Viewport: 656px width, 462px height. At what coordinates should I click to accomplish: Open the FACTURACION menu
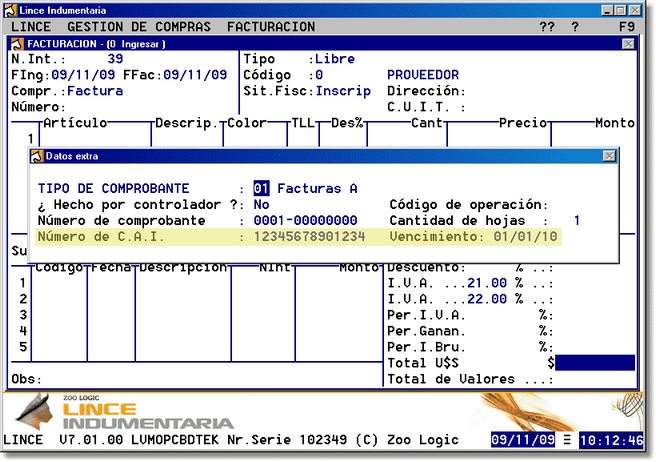[x=271, y=26]
